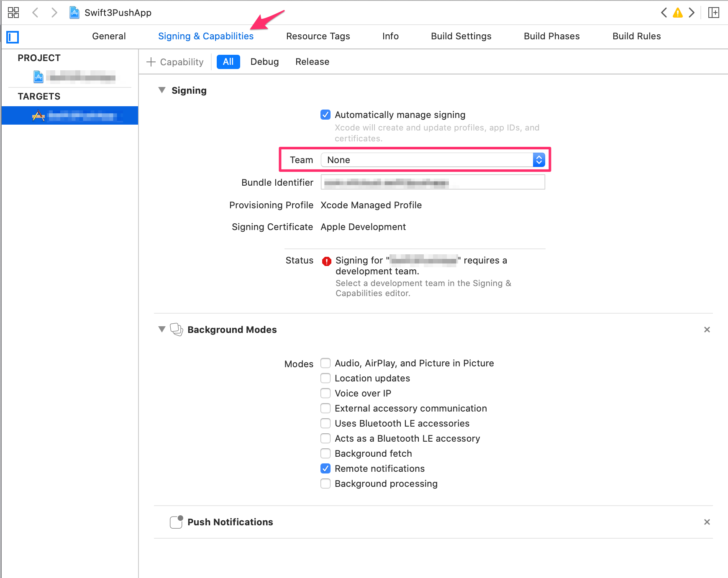
Task: Open the General tab
Action: pyautogui.click(x=109, y=36)
